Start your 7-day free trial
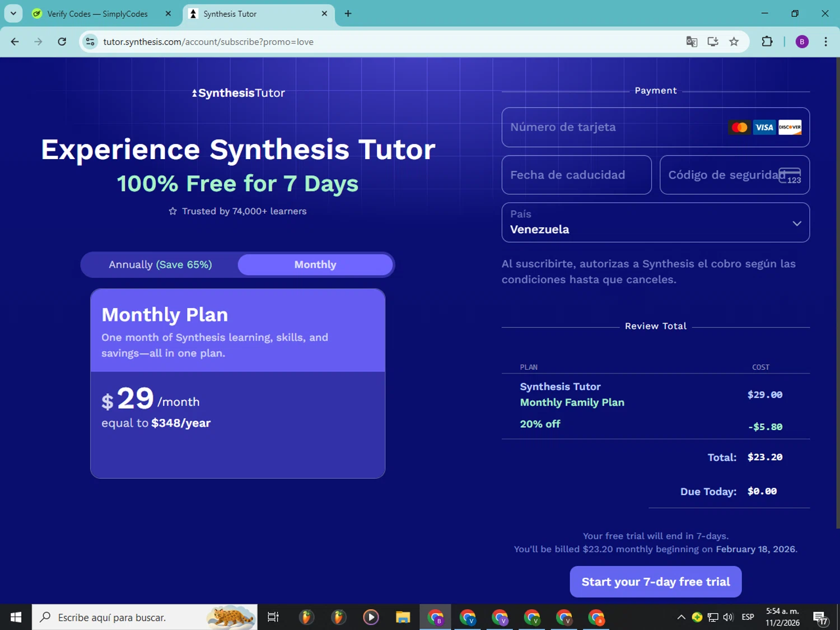Viewport: 840px width, 630px height. tap(656, 582)
